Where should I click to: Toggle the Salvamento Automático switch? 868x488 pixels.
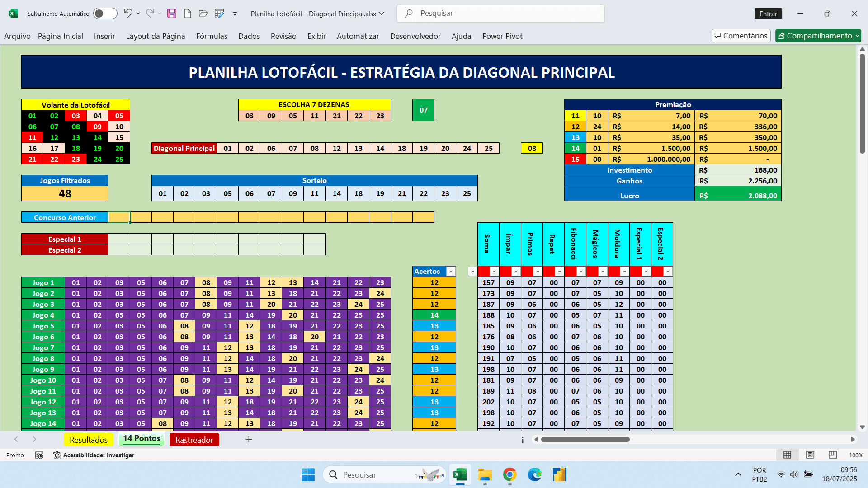tap(105, 14)
